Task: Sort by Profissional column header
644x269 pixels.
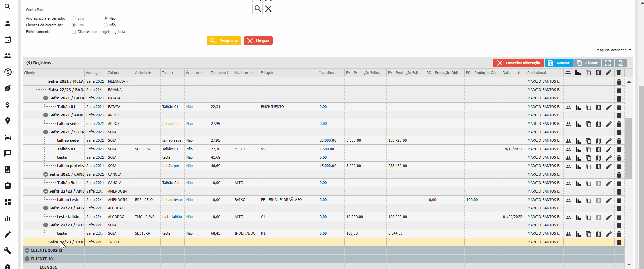Action: [545, 73]
